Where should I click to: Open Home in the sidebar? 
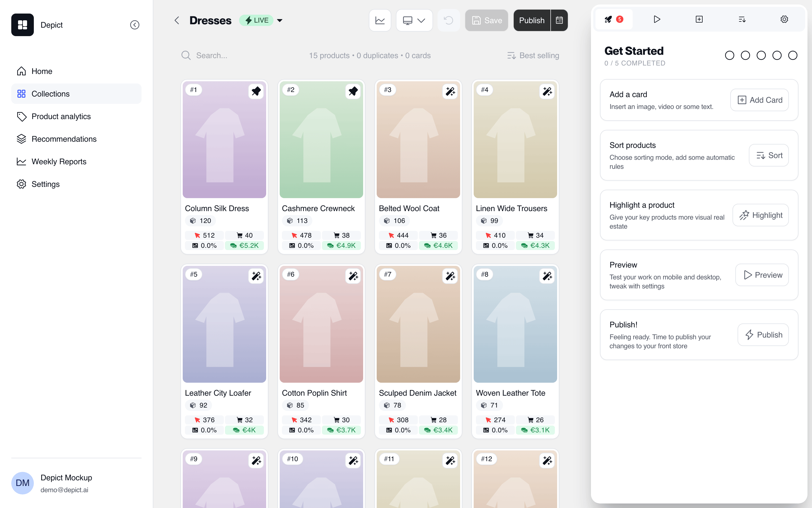coord(76,71)
